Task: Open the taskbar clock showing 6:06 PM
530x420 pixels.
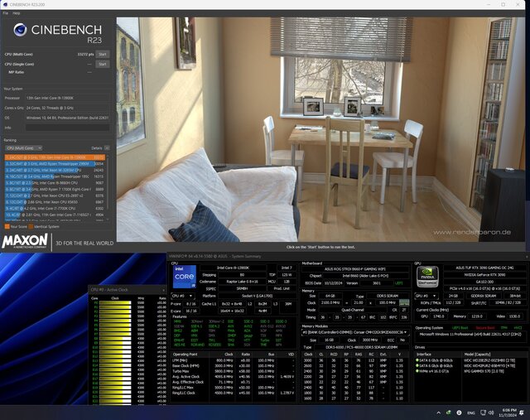Action: tap(506, 413)
